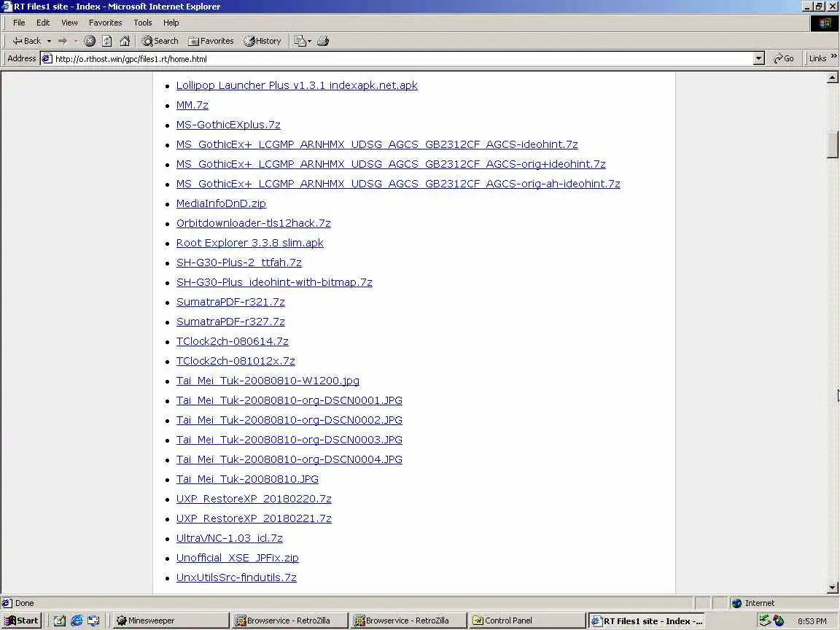The width and height of the screenshot is (840, 630).
Task: Click the Go button next to address
Action: tap(783, 58)
